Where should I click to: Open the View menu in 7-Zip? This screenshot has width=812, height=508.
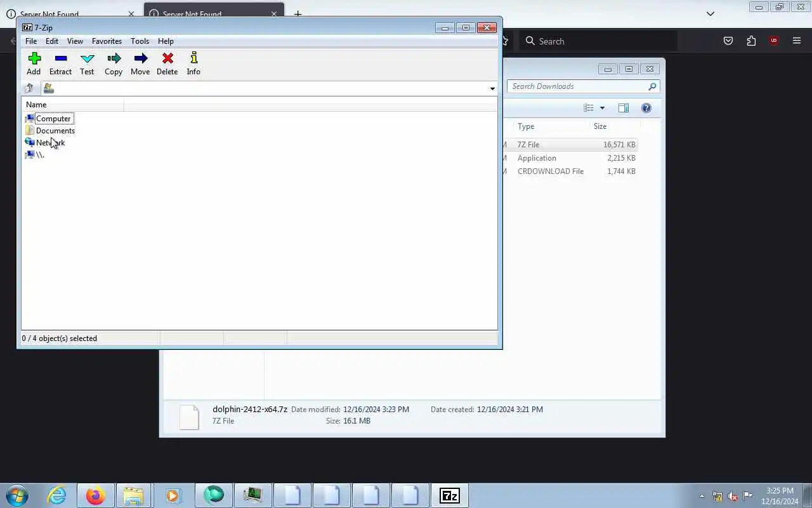(75, 41)
